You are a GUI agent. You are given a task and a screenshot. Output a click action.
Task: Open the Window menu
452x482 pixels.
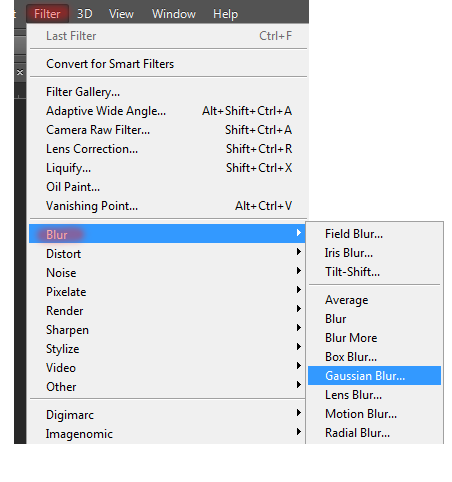click(174, 14)
